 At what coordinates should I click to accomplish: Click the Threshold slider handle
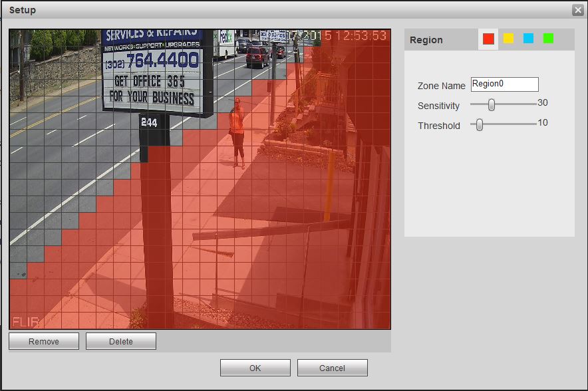pyautogui.click(x=480, y=125)
